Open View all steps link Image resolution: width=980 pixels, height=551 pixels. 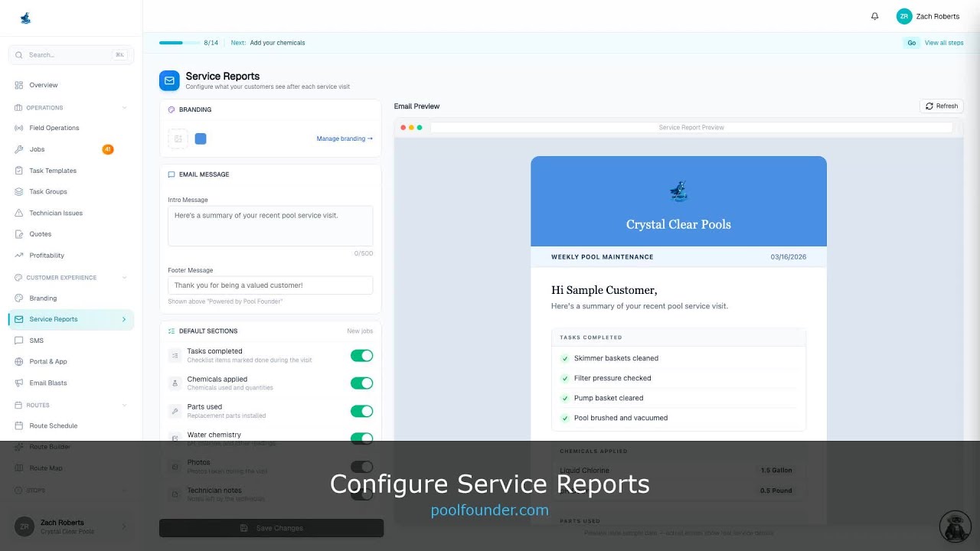(x=944, y=43)
